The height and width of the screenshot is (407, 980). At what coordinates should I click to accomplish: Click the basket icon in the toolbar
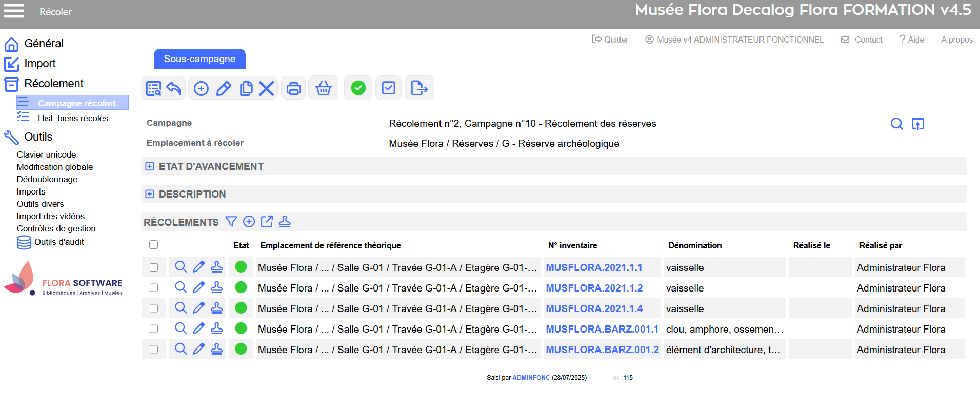click(x=323, y=88)
